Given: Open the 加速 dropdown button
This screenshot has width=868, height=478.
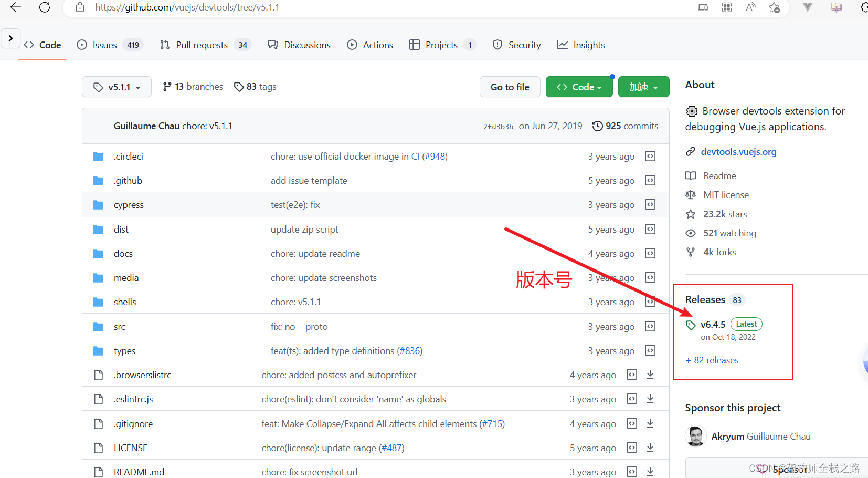Looking at the screenshot, I should click(643, 87).
